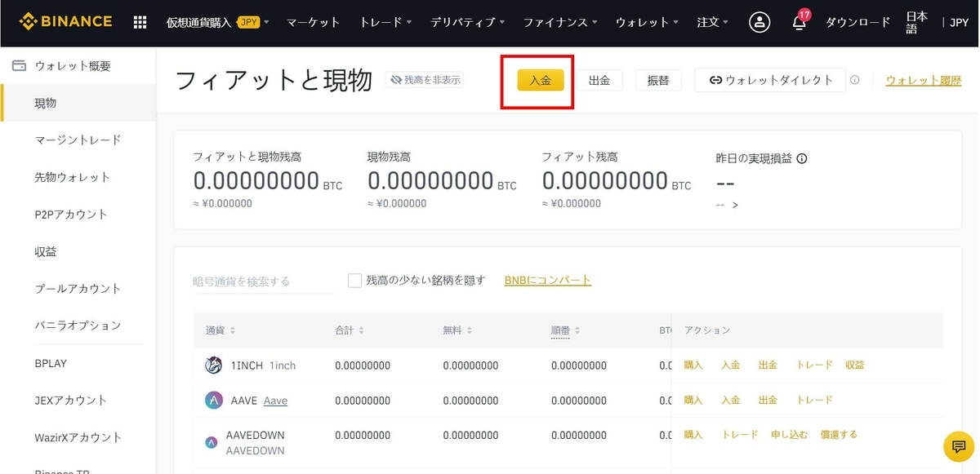980x474 pixels.
Task: Click 出金 in the AAVE row
Action: point(768,400)
